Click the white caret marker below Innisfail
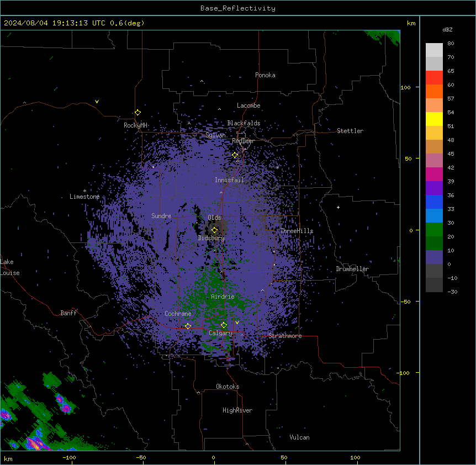 (221, 192)
